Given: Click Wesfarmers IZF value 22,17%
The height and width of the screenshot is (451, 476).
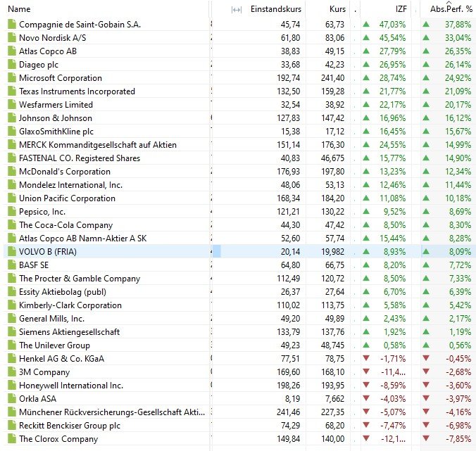Looking at the screenshot, I should point(392,104).
